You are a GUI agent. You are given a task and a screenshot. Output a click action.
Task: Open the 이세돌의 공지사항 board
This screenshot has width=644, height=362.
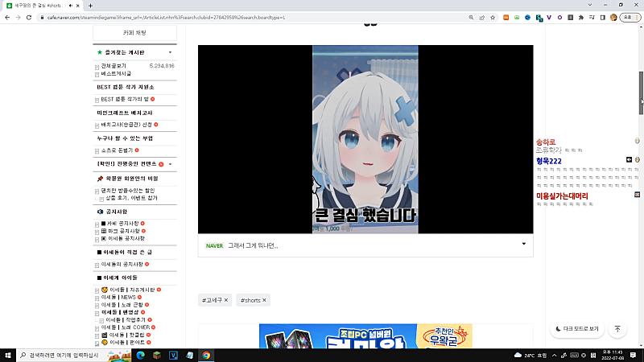coord(122,265)
